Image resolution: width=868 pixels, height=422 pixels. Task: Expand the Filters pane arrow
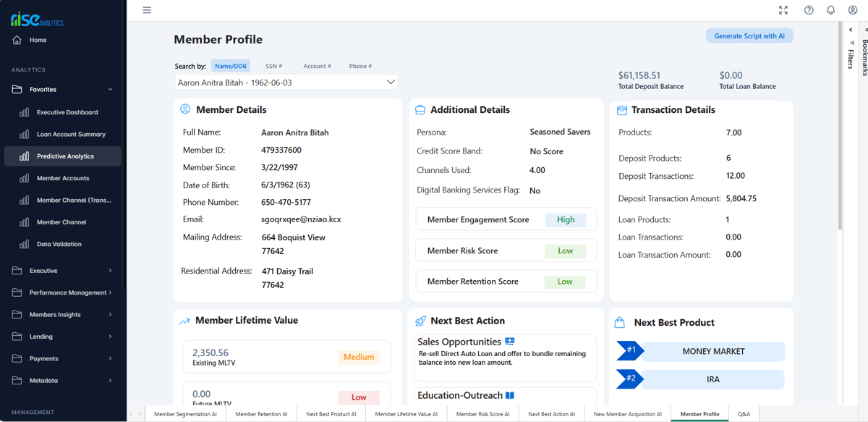(851, 30)
